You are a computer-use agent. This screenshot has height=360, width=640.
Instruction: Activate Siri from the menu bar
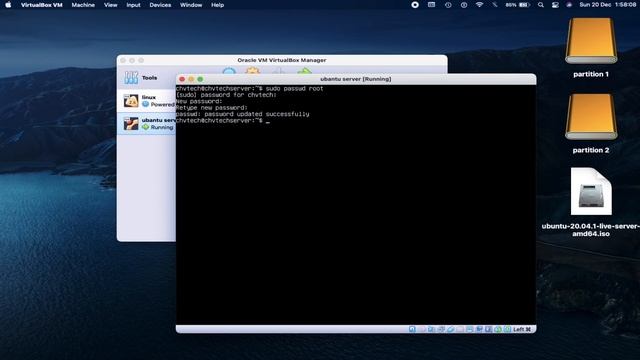[569, 5]
